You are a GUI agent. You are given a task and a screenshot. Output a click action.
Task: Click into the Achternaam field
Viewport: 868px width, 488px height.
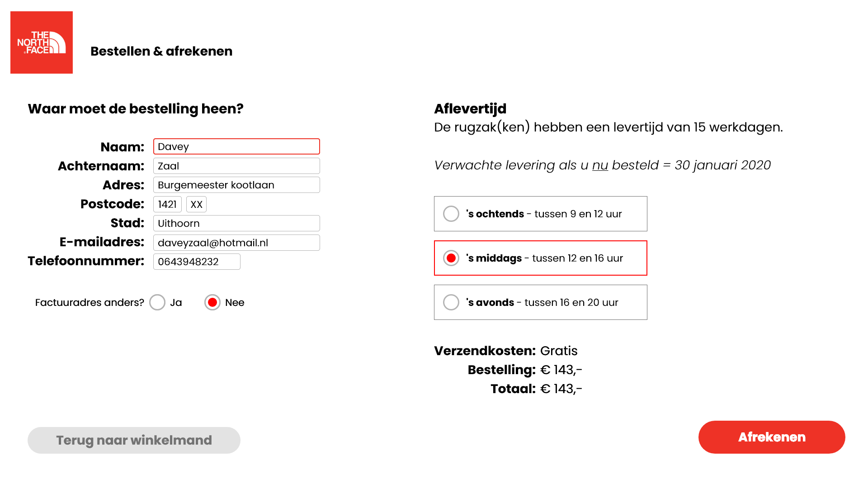pos(236,166)
